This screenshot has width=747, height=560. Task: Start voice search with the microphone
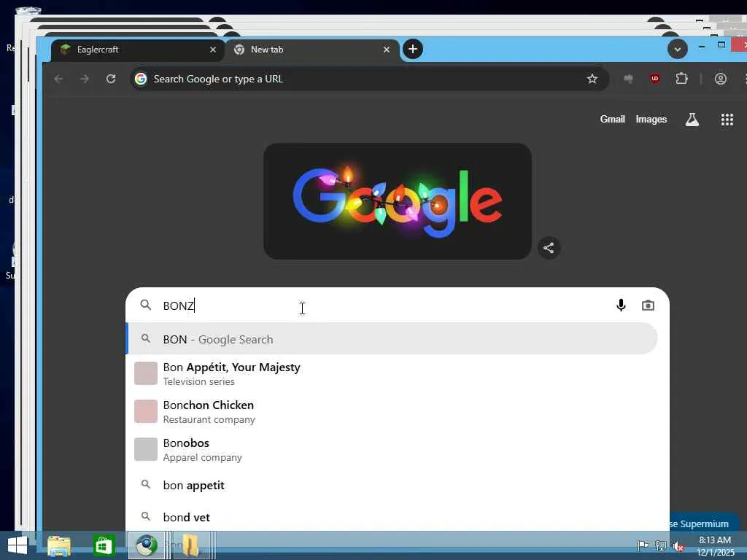pos(621,306)
